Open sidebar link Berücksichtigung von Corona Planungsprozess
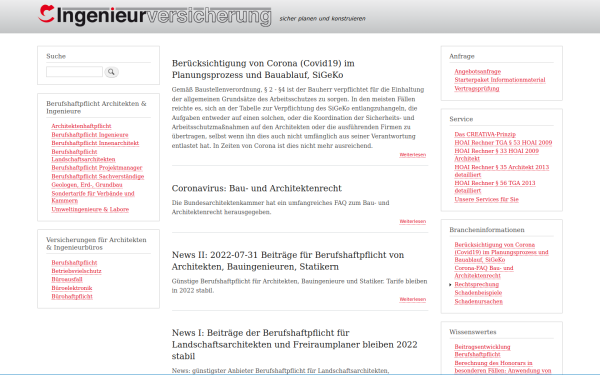The image size is (600, 375). tap(501, 252)
